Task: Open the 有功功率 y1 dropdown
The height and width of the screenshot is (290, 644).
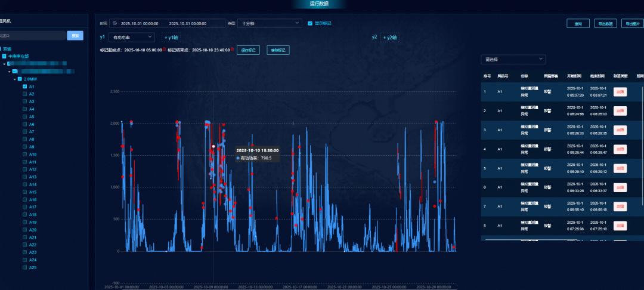Action: click(131, 37)
